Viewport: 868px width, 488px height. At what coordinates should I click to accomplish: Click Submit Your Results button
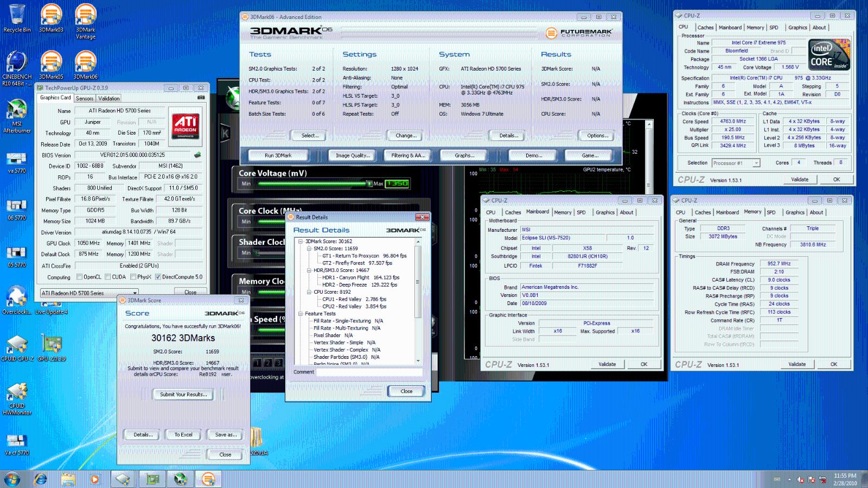(183, 394)
